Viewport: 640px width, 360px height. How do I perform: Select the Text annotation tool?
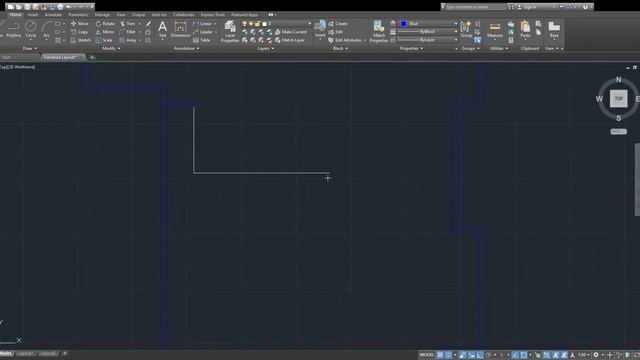click(x=162, y=29)
